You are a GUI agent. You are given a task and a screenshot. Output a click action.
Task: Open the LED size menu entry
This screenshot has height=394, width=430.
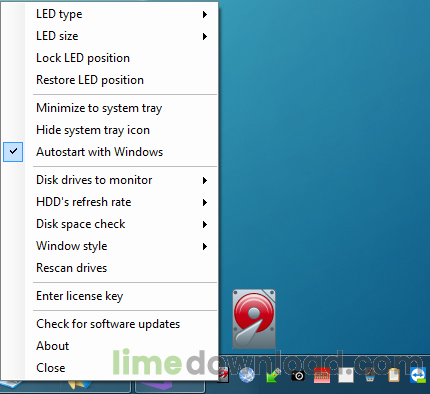point(109,36)
